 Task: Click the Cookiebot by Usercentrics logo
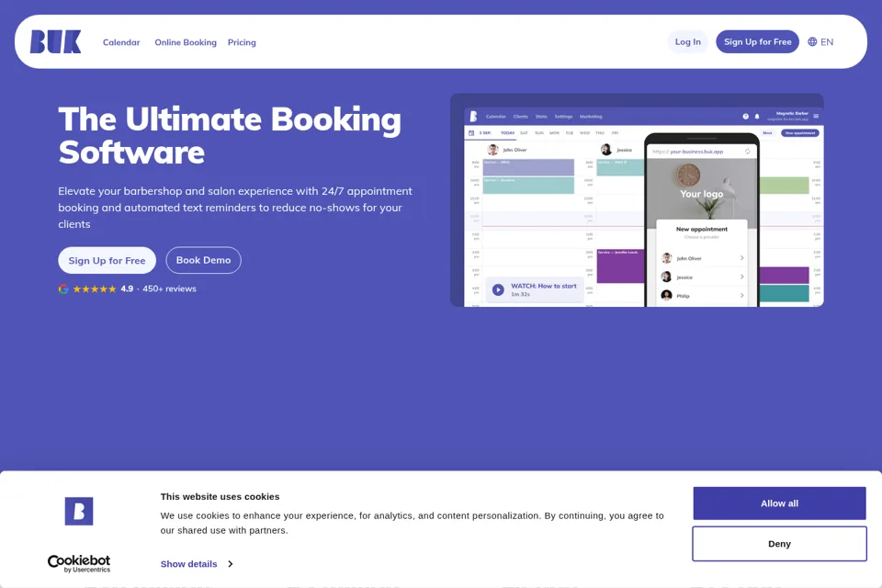click(x=79, y=563)
